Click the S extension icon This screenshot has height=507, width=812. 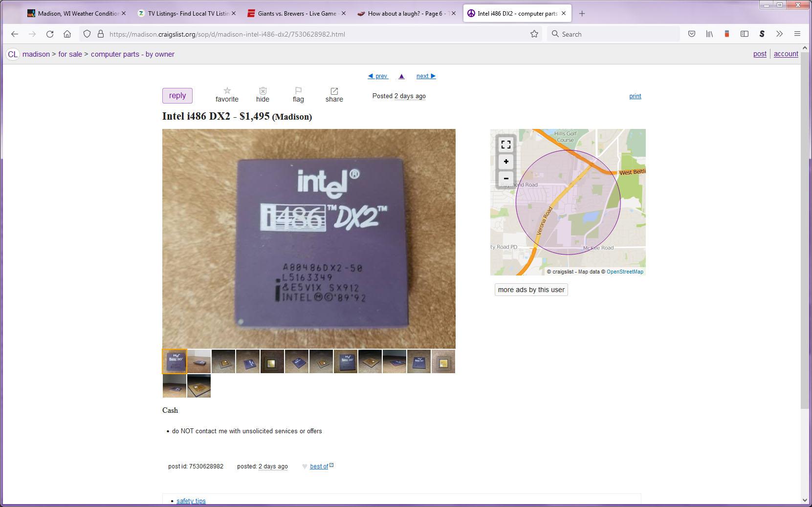(762, 34)
